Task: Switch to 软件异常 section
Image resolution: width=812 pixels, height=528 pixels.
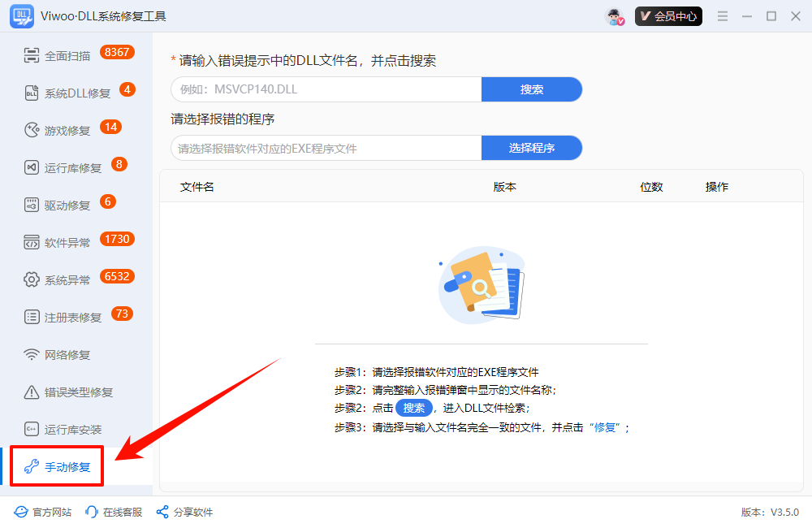Action: [67, 243]
